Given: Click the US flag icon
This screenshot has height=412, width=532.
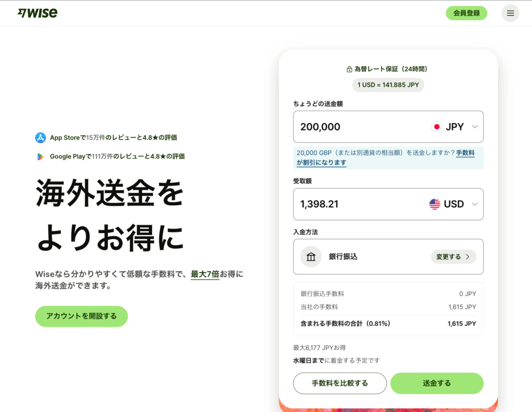Looking at the screenshot, I should point(435,204).
